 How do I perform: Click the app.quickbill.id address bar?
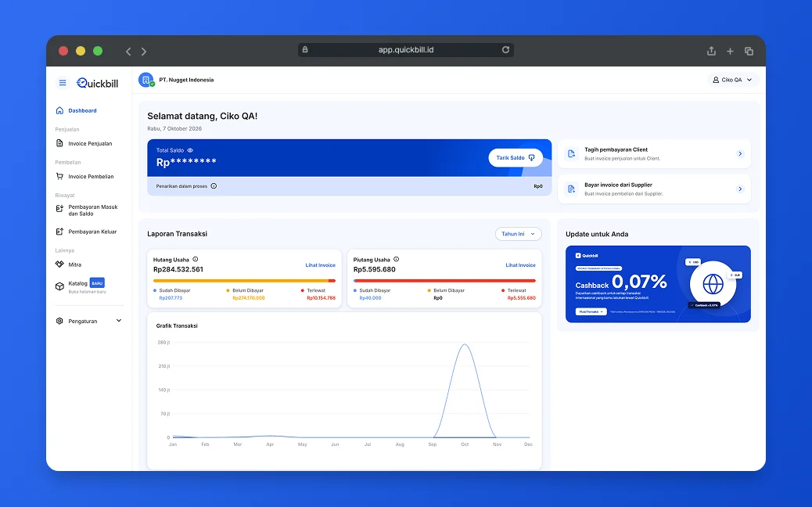pos(406,50)
